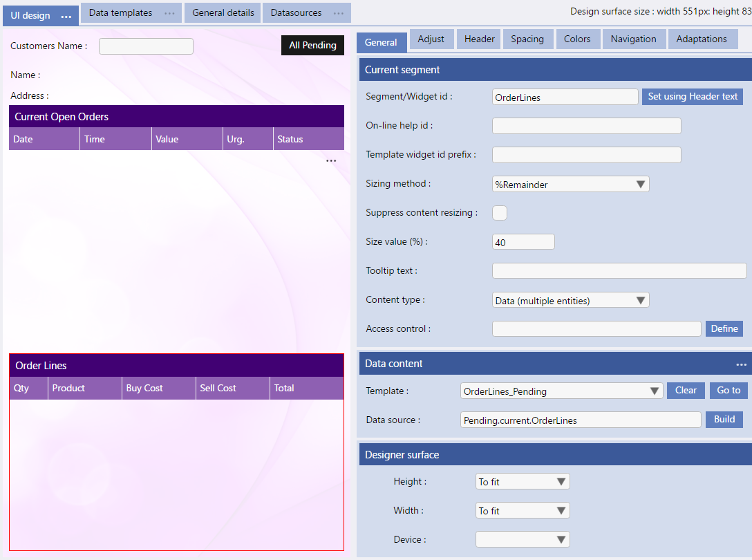Select the Adaptations tab
Image resolution: width=752 pixels, height=560 pixels.
coord(702,39)
